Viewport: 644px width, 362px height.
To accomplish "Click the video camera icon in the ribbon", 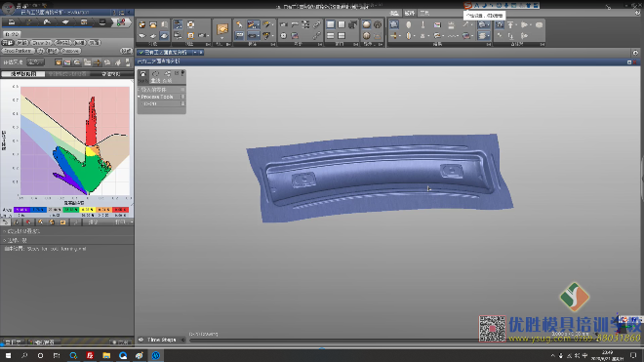I will coord(353,24).
